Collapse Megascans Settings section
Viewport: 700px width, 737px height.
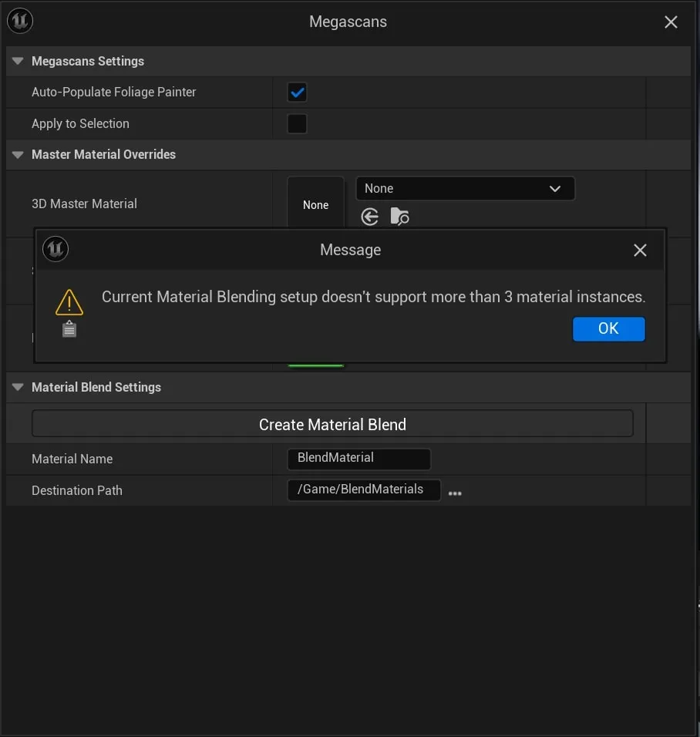coord(18,61)
